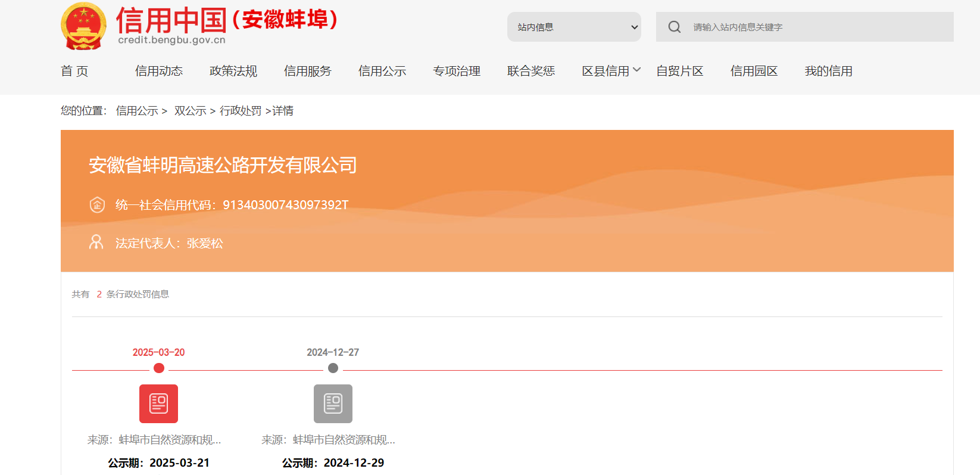
Task: Open the 信用公示 navigation menu item
Action: [x=382, y=71]
